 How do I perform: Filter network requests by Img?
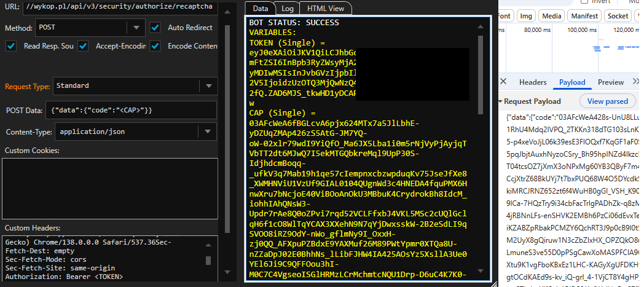526,16
